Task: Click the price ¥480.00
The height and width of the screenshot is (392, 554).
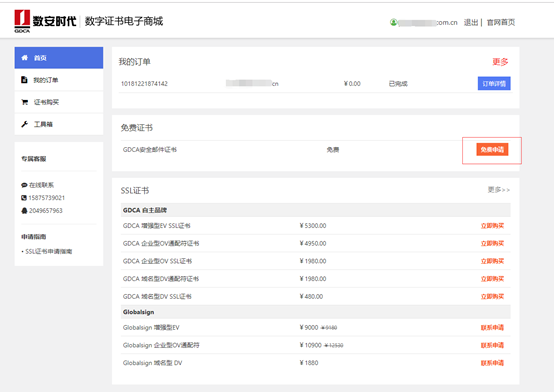Action: click(x=311, y=296)
